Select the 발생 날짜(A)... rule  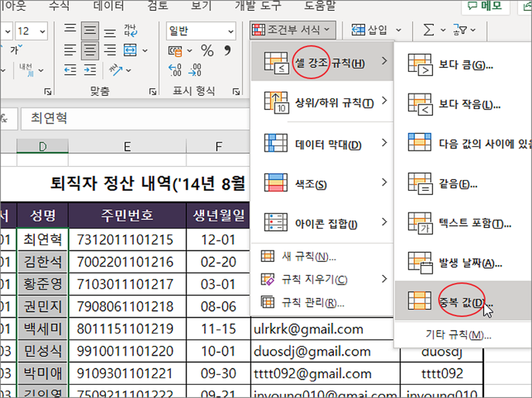coord(463,262)
